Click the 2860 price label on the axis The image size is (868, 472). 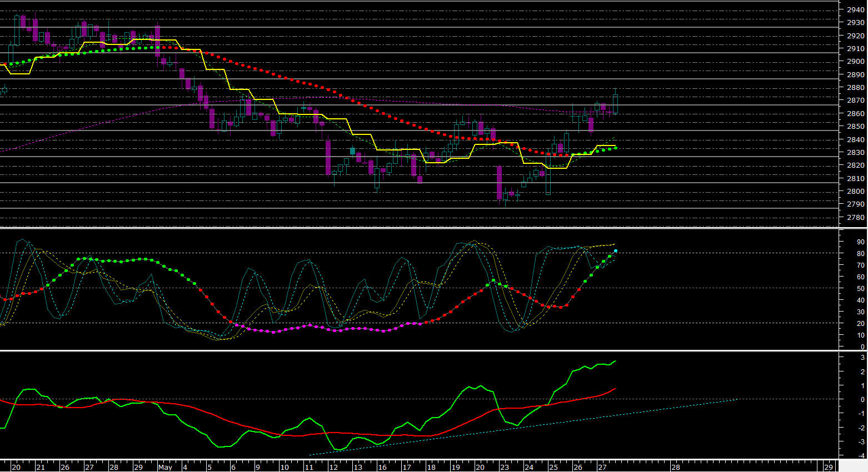(855, 113)
